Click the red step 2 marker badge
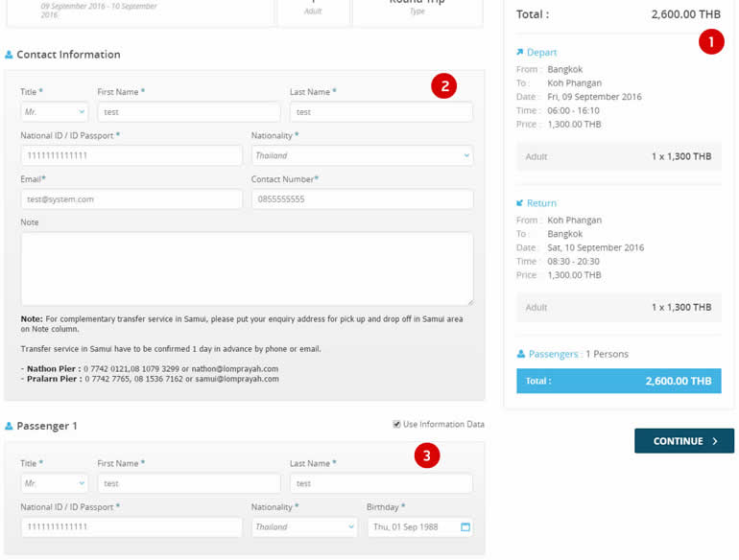Screen dimensions: 739x560 pos(442,85)
